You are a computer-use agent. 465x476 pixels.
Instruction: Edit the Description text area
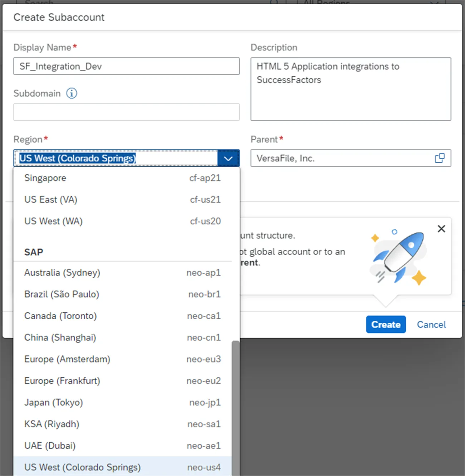(351, 89)
